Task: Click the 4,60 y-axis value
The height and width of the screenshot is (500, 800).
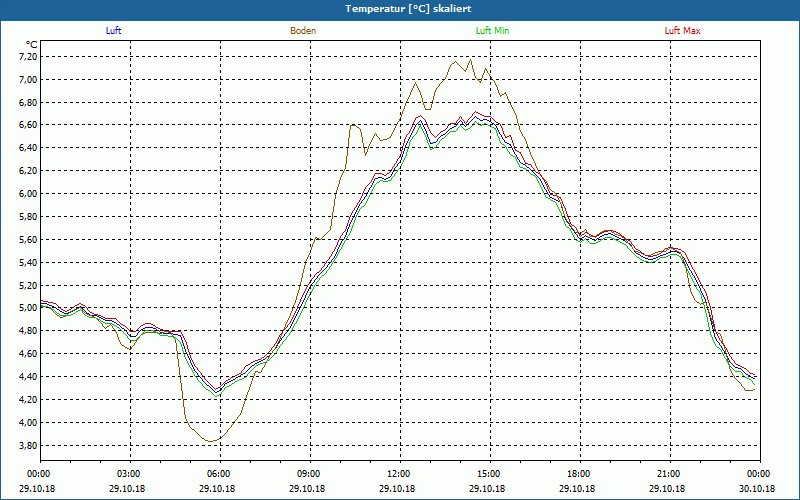Action: (28, 354)
